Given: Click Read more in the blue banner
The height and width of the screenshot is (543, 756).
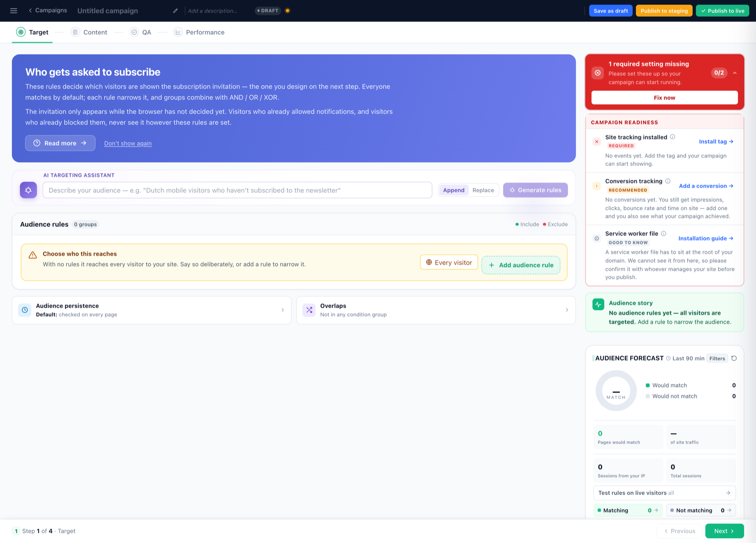Looking at the screenshot, I should [x=60, y=143].
